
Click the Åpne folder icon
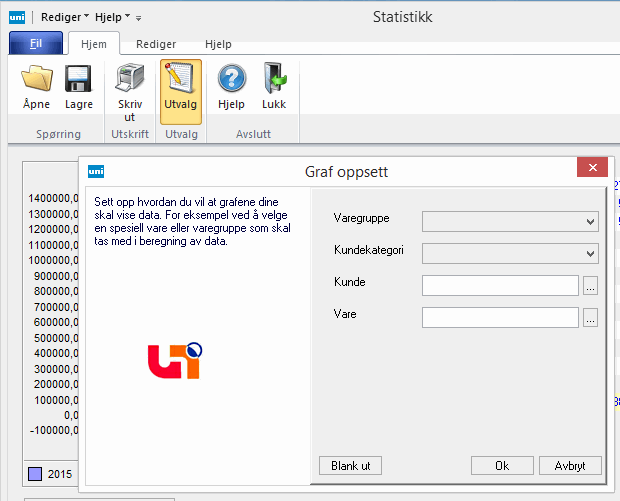coord(37,79)
